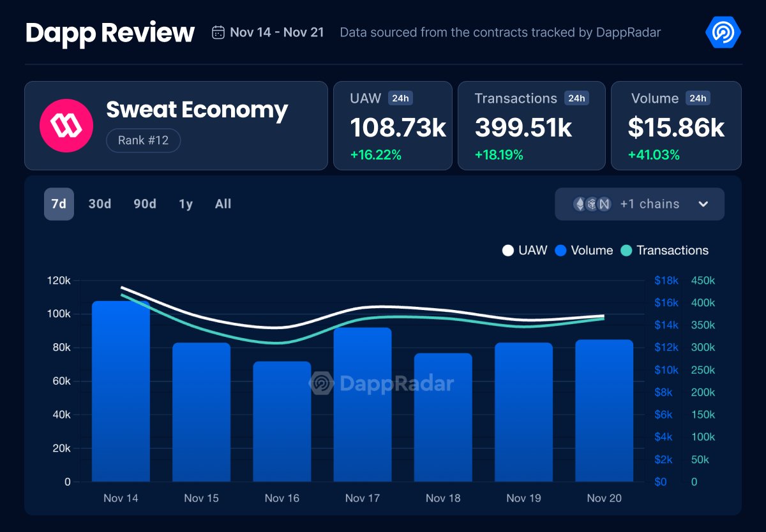This screenshot has height=532, width=766.
Task: Select the Ethereum chain icon
Action: pyautogui.click(x=579, y=203)
